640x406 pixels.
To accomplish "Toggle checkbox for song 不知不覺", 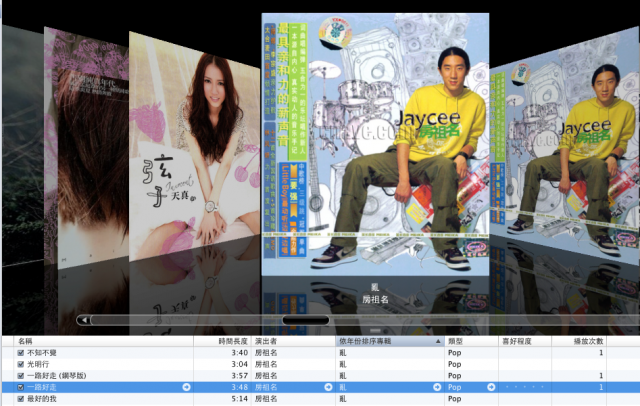I will coord(20,353).
